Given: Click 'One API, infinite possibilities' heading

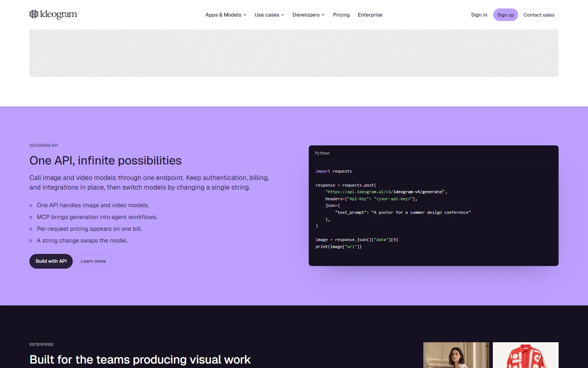Looking at the screenshot, I should coord(105,160).
